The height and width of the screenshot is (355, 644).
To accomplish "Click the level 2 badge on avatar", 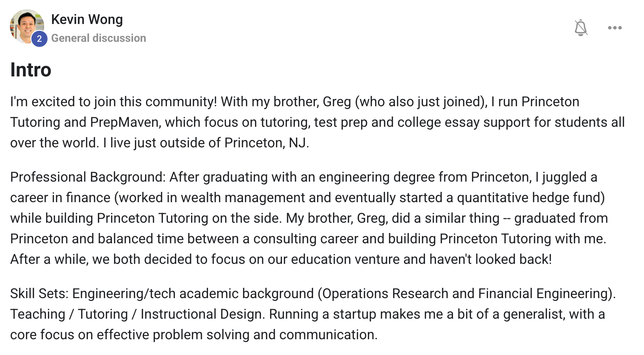I will pos(39,39).
